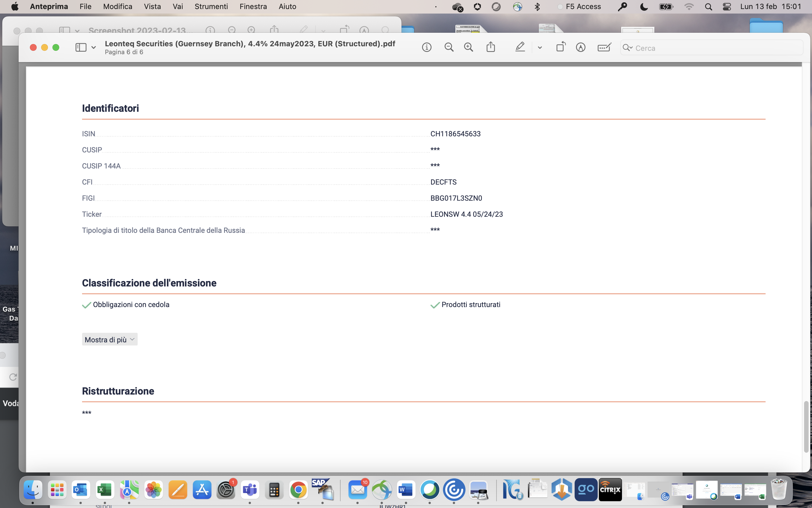
Task: Open Mail with 10 unread badge
Action: (x=358, y=490)
